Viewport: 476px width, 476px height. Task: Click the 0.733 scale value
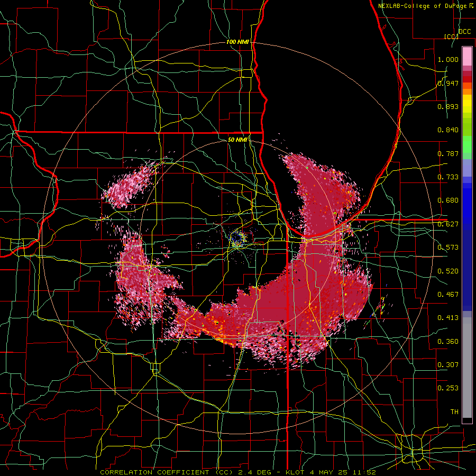click(448, 177)
